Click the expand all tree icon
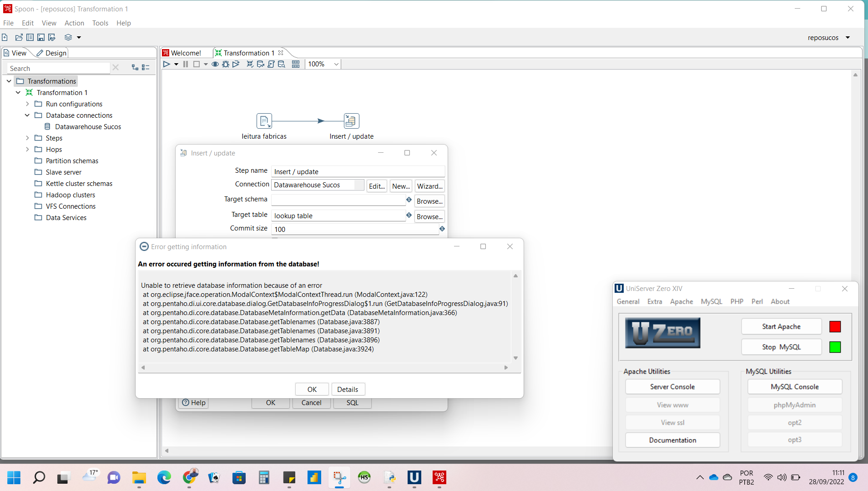This screenshot has width=868, height=491. pos(135,67)
